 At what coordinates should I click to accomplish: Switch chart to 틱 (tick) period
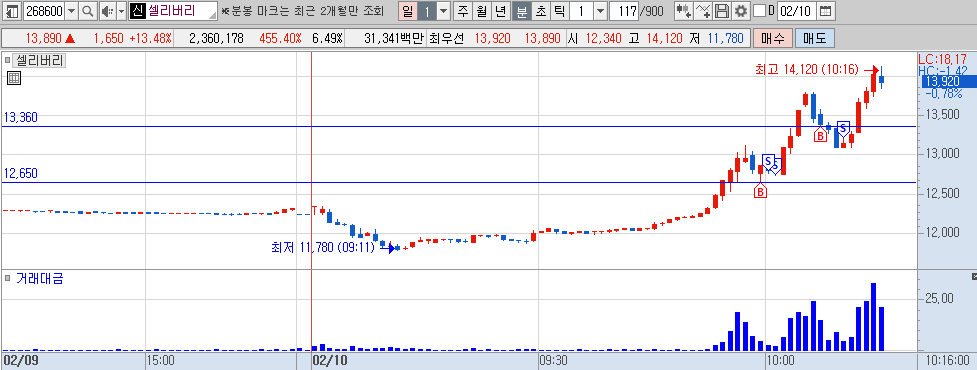click(x=560, y=11)
